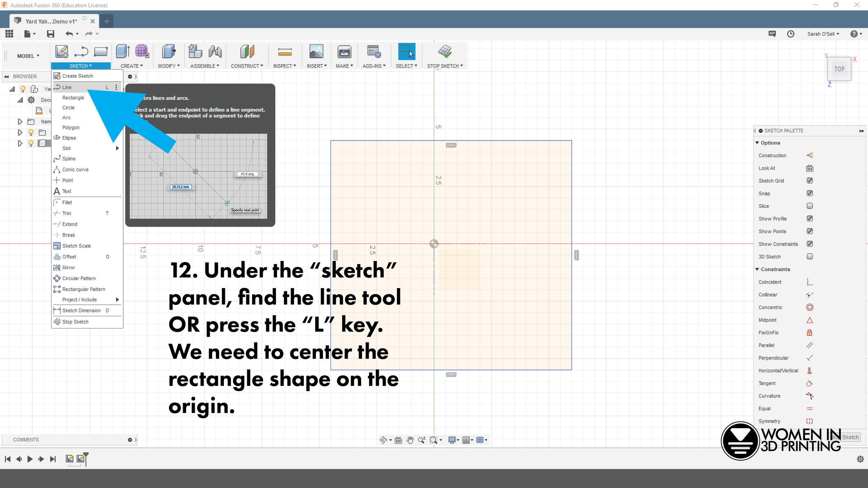Choose Offset from the Sketch menu

[87, 257]
